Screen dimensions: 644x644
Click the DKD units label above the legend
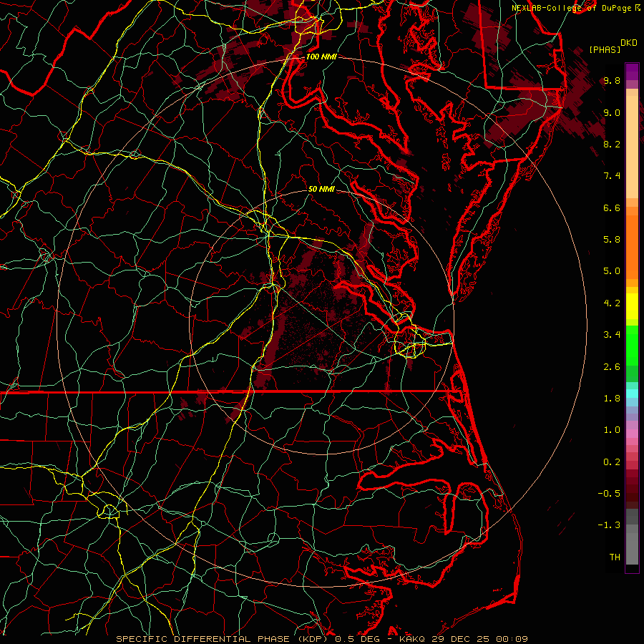(x=628, y=43)
